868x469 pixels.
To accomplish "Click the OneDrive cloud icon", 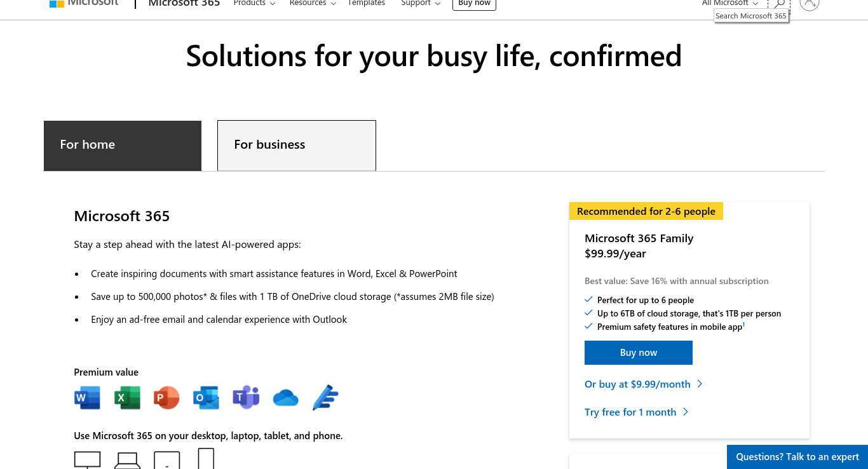I will (286, 398).
